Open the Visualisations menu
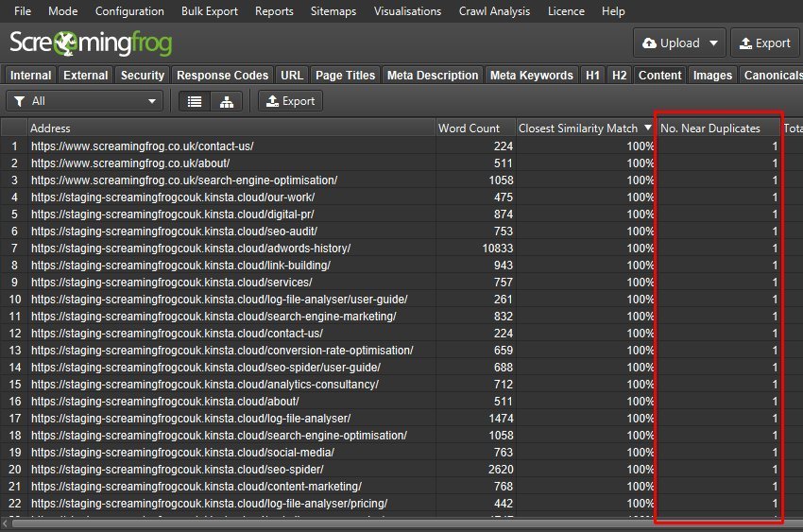Image resolution: width=803 pixels, height=532 pixels. [407, 11]
